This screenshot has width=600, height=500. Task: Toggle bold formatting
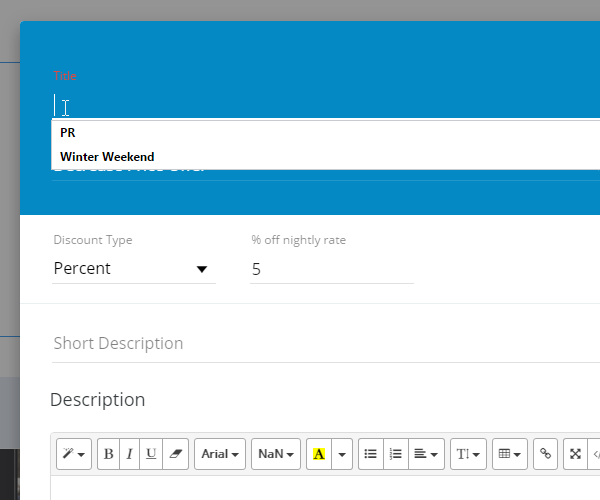109,454
